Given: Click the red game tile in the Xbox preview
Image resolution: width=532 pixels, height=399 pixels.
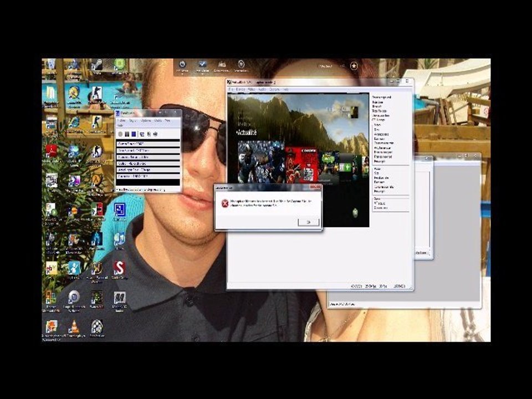Looking at the screenshot, I should 301,165.
